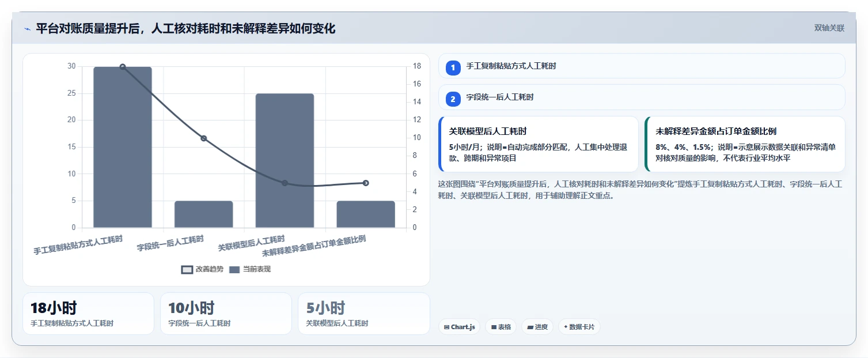Toggle the 改善趋势 legend item
This screenshot has width=868, height=358.
coord(202,269)
